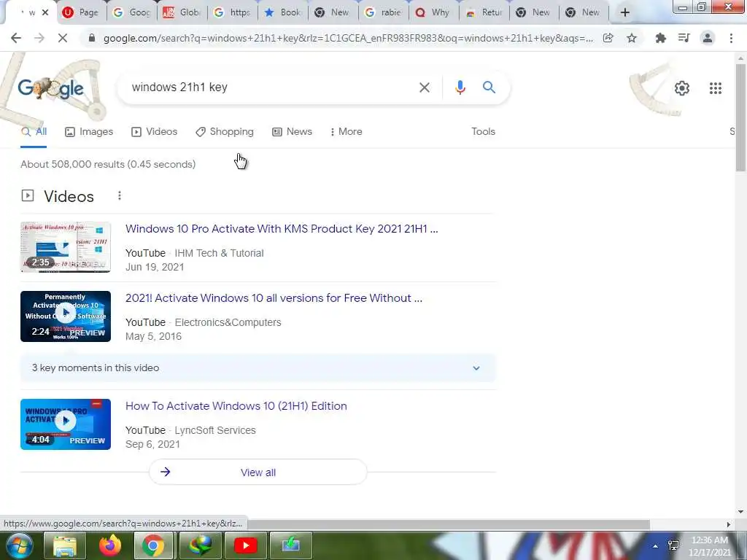Open a new browser tab

(x=625, y=12)
